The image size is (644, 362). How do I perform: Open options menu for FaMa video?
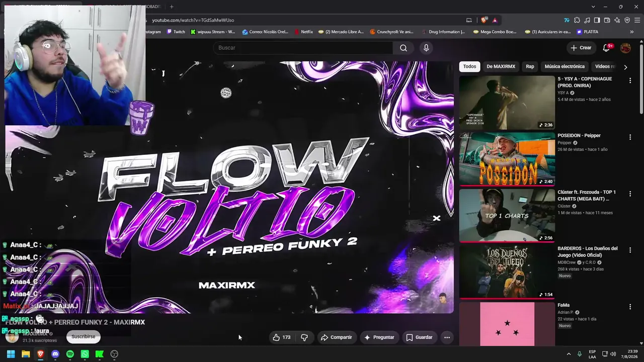tap(630, 307)
